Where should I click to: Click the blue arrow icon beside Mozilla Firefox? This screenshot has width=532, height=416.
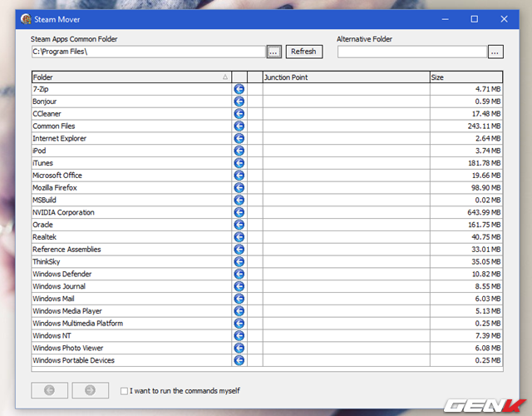(239, 188)
